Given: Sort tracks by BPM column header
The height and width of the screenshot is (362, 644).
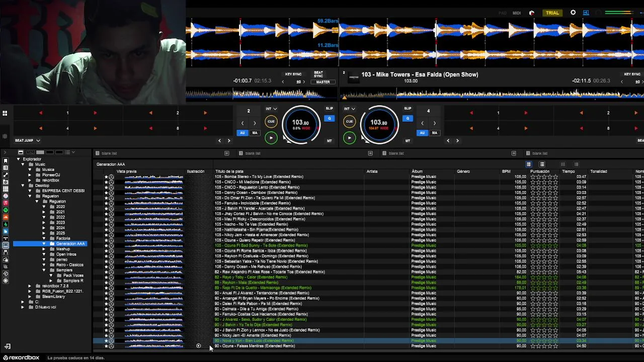Looking at the screenshot, I should (x=506, y=171).
